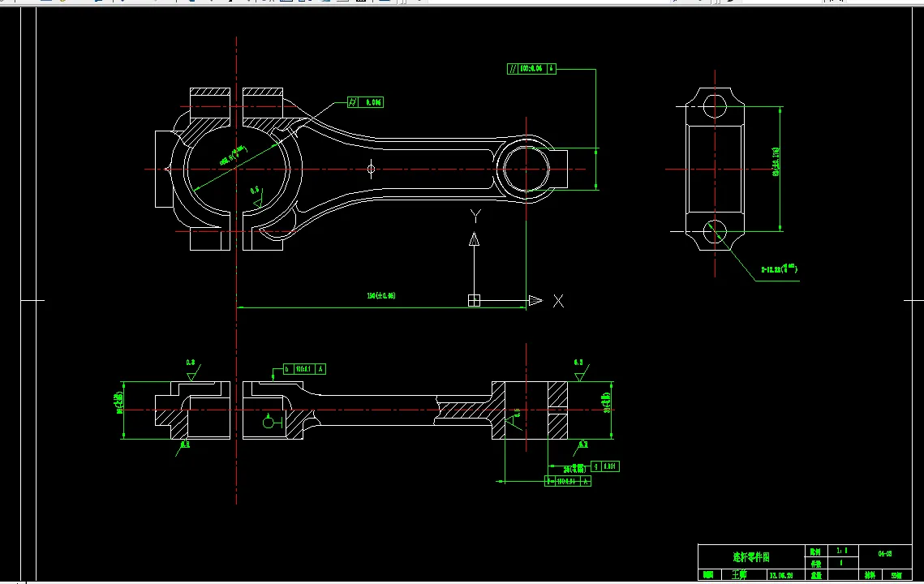Screen dimensions: 924x584
Task: Select the 2-12.22 bolt hole leader text
Action: tap(779, 268)
